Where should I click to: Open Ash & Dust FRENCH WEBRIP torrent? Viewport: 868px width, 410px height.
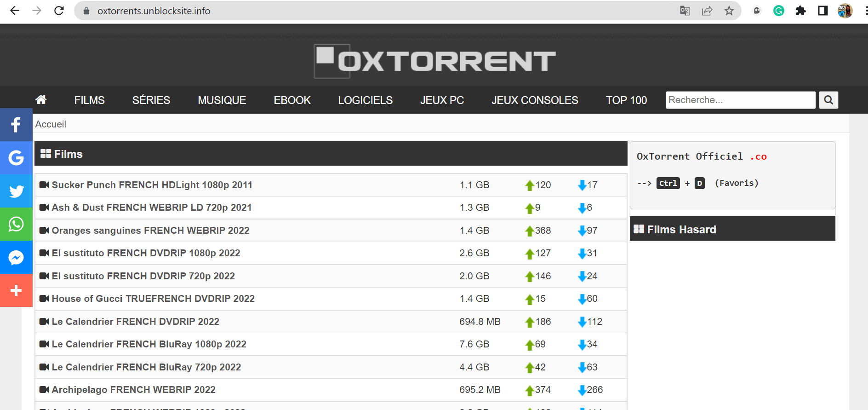[x=152, y=208]
